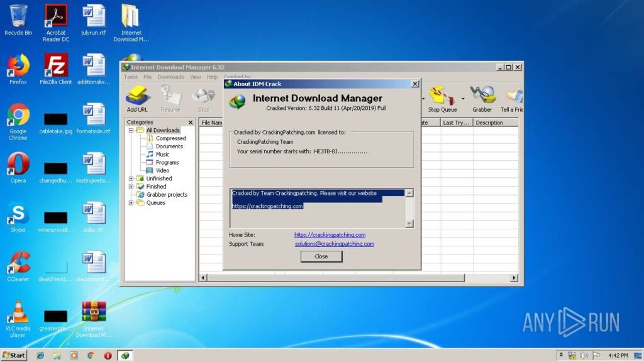Select Grabber projects in the tree
This screenshot has width=644, height=362.
pos(167,195)
